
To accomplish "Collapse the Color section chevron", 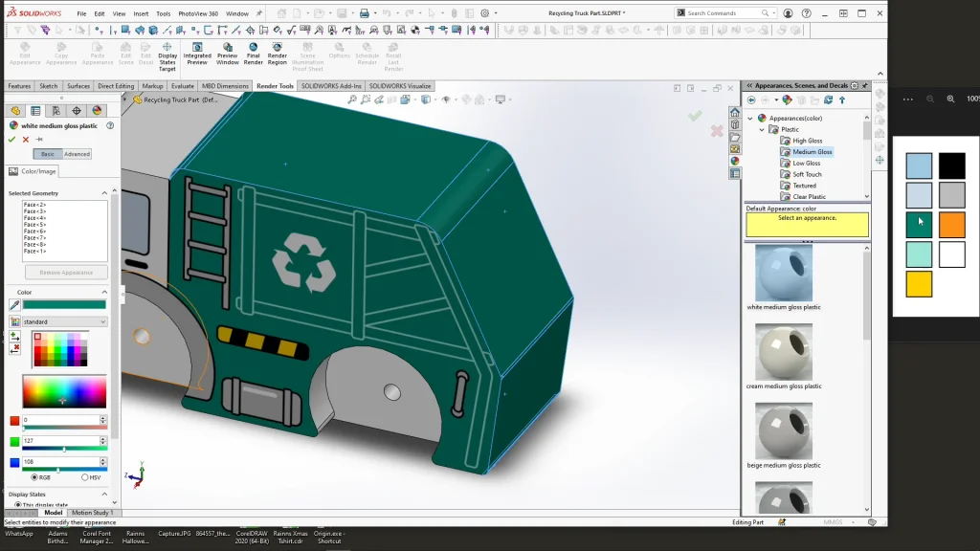I will [104, 292].
